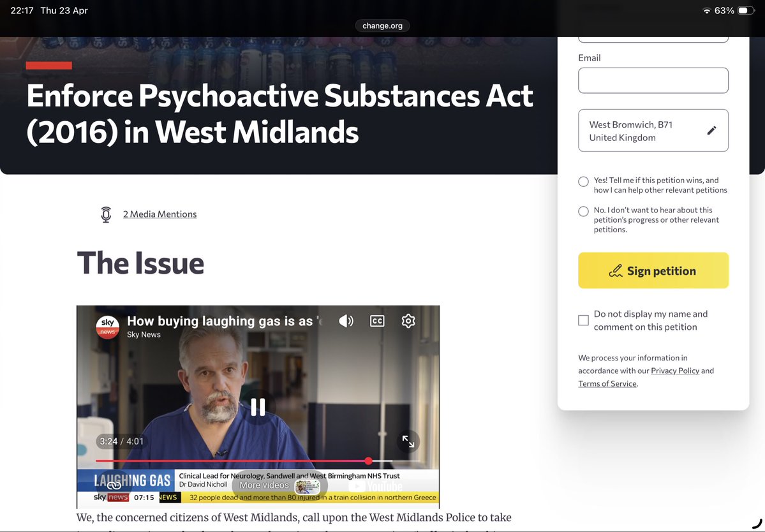Select 'No. I don't want to hear'
Screen dimensions: 765x532
pyautogui.click(x=584, y=211)
